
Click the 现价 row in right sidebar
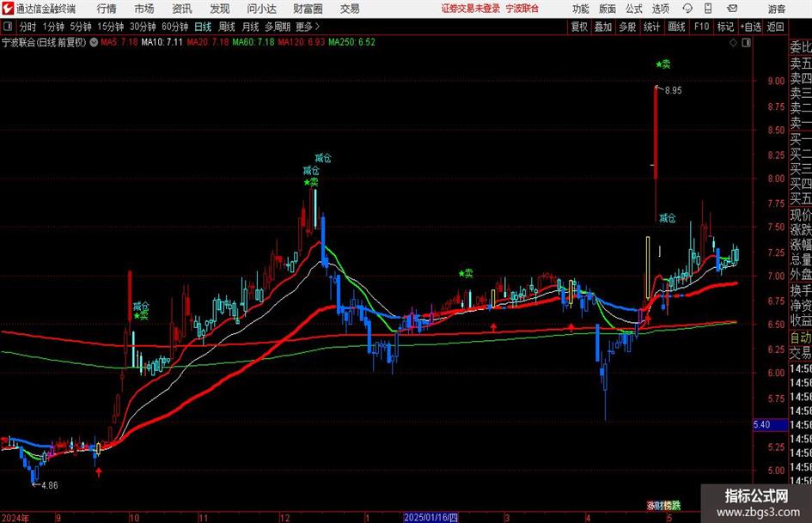pos(801,215)
